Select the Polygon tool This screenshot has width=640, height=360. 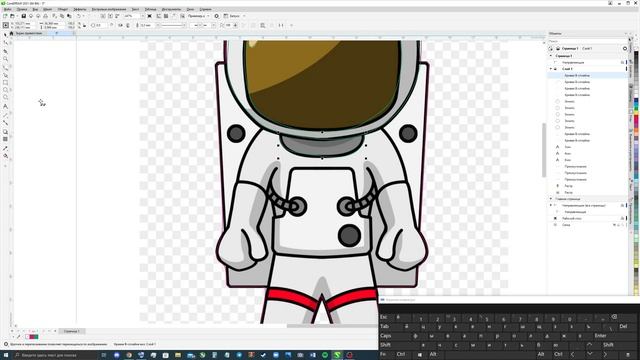click(x=5, y=98)
